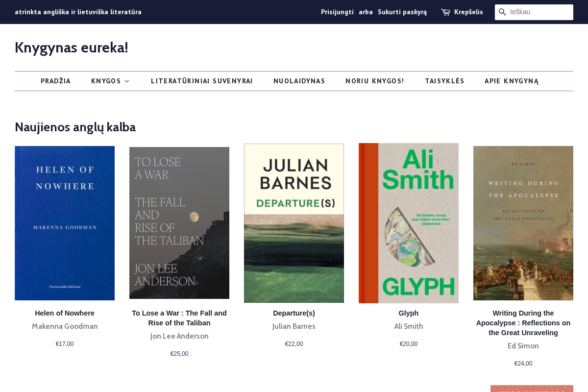This screenshot has height=392, width=588.
Task: Type in the Ieškau search field
Action: [x=539, y=12]
